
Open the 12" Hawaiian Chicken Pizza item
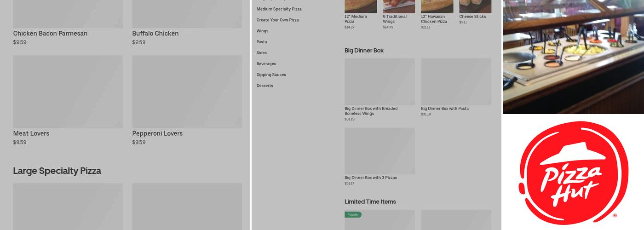(x=434, y=19)
